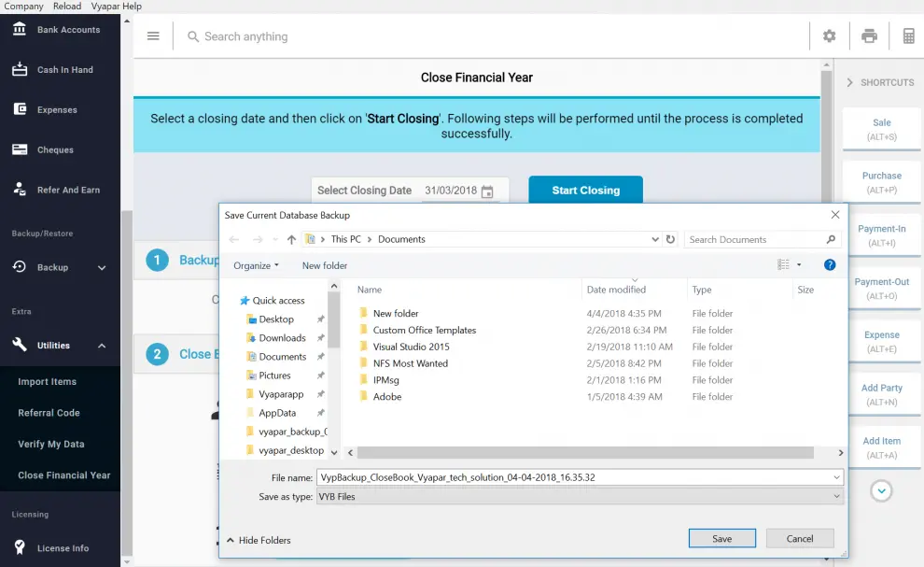Screen dimensions: 924x567
Task: Toggle the hamburger sidebar menu icon
Action: click(153, 36)
